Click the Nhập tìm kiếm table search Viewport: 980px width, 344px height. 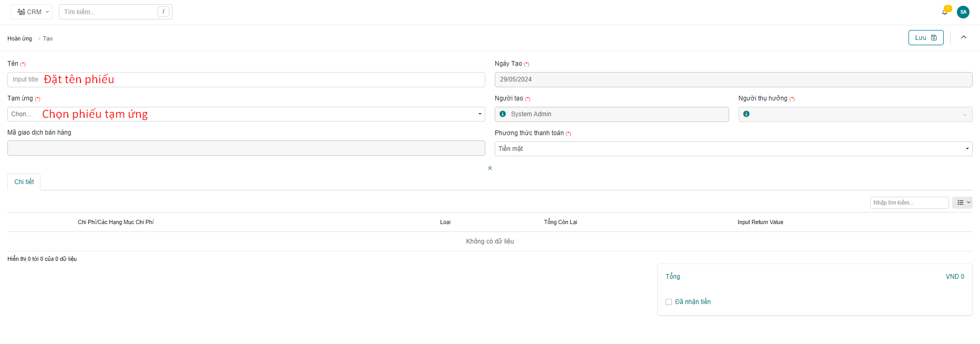coord(908,203)
